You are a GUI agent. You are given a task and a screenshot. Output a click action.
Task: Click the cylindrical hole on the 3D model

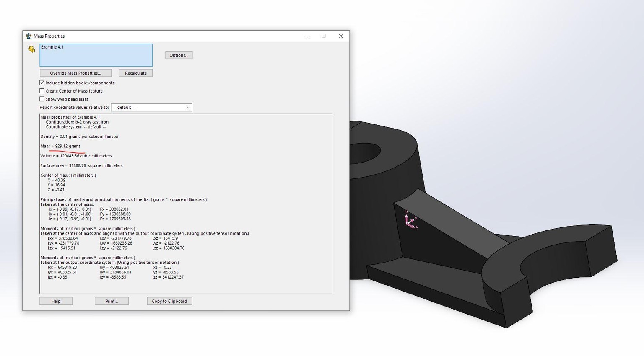[364, 153]
